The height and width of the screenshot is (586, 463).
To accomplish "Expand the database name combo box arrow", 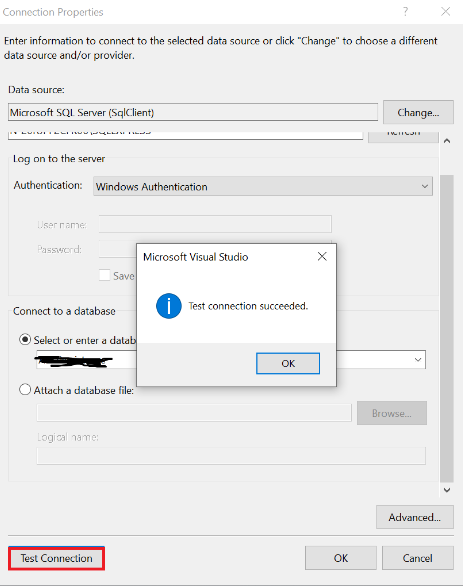I will [418, 360].
